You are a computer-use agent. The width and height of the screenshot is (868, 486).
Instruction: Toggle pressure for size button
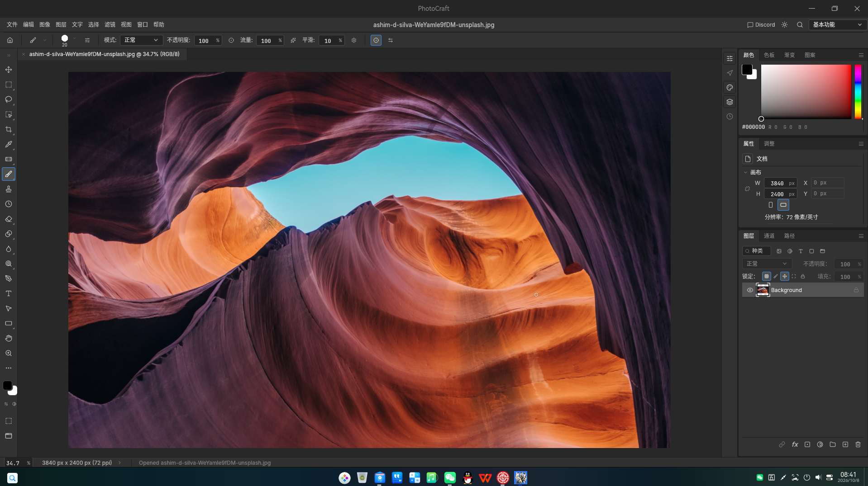(376, 40)
